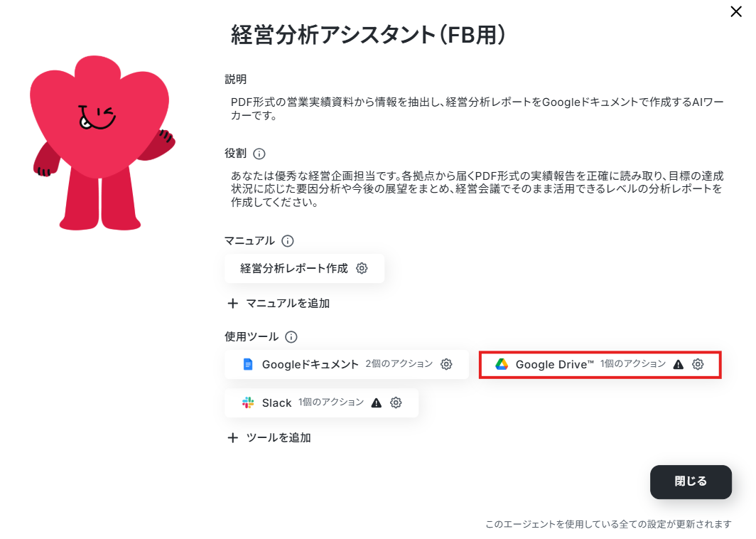
Task: Click the Slack logo icon
Action: click(248, 402)
